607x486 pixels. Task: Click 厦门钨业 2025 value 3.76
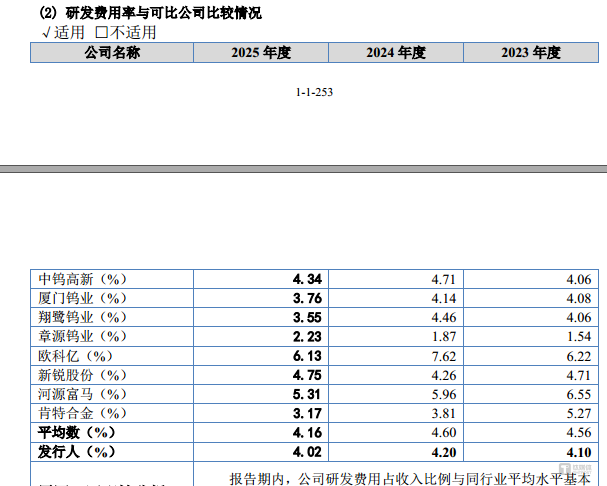click(307, 298)
